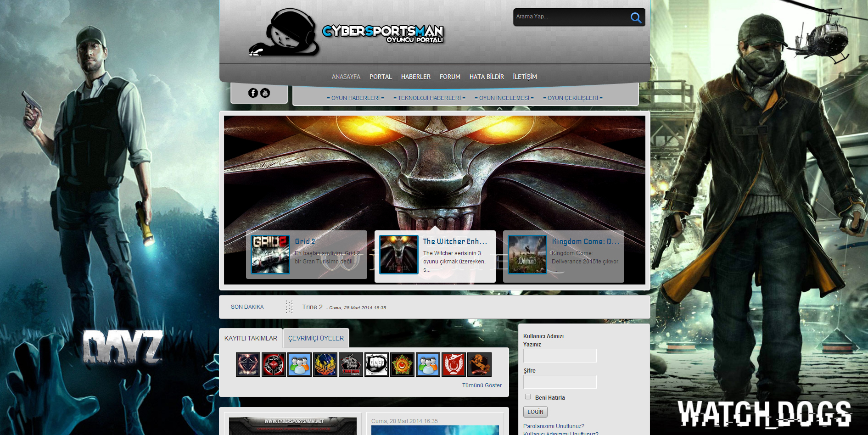The width and height of the screenshot is (868, 435).
Task: Open the YouTube channel icon
Action: click(265, 93)
